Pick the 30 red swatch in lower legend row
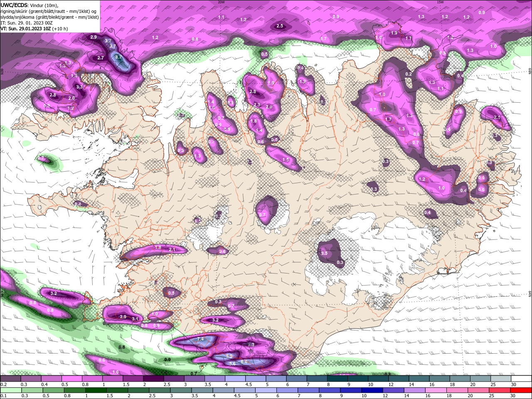Viewport: 532px width, 399px height. [x=521, y=390]
